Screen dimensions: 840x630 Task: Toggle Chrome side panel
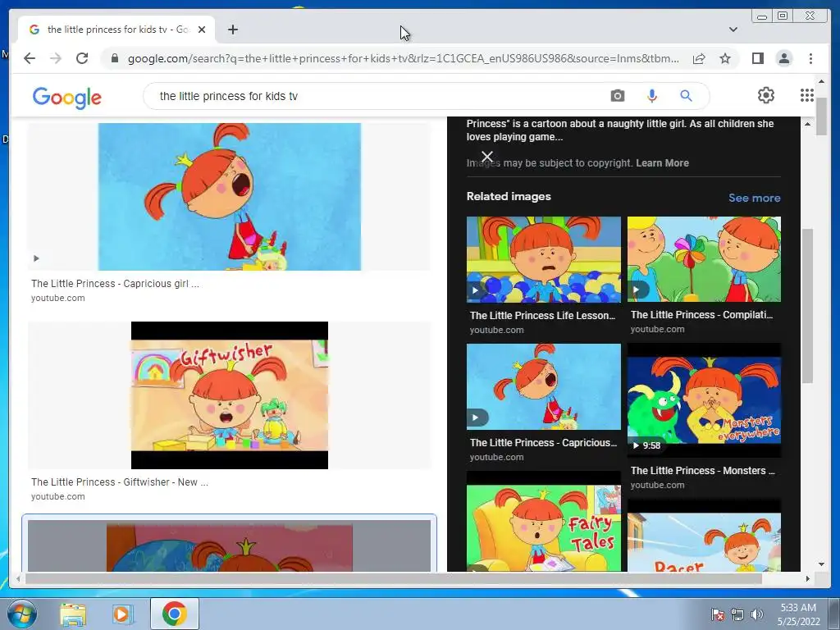(x=757, y=58)
